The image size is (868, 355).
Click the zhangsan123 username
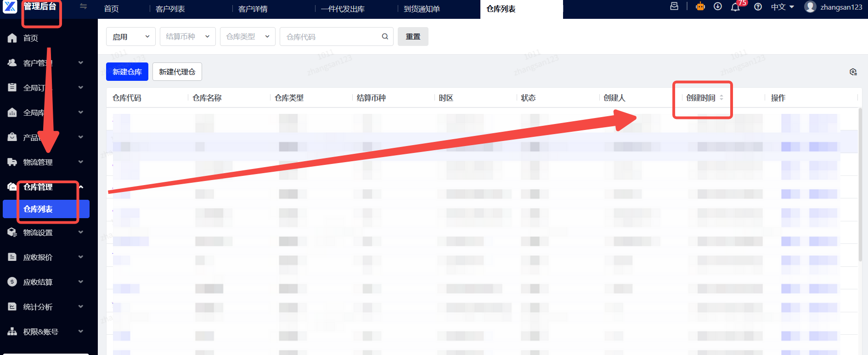click(x=841, y=7)
